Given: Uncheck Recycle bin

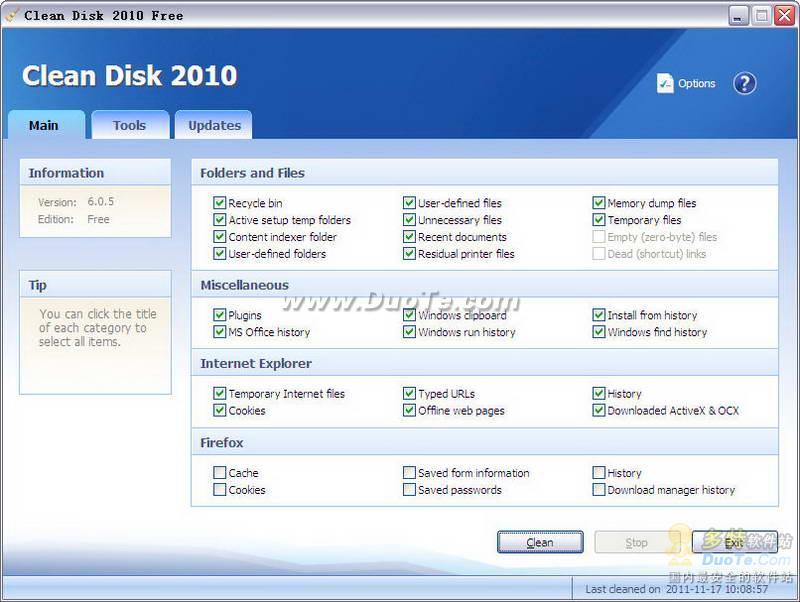Looking at the screenshot, I should (219, 203).
